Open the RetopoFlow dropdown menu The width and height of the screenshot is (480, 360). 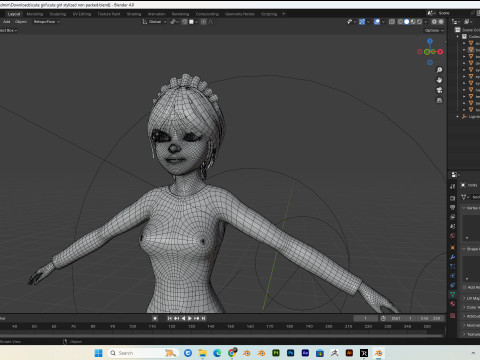pos(46,22)
